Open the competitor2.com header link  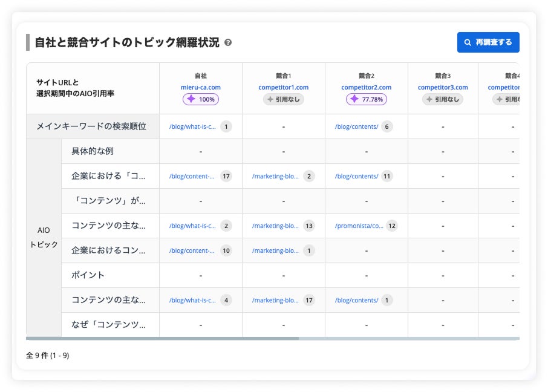(366, 87)
